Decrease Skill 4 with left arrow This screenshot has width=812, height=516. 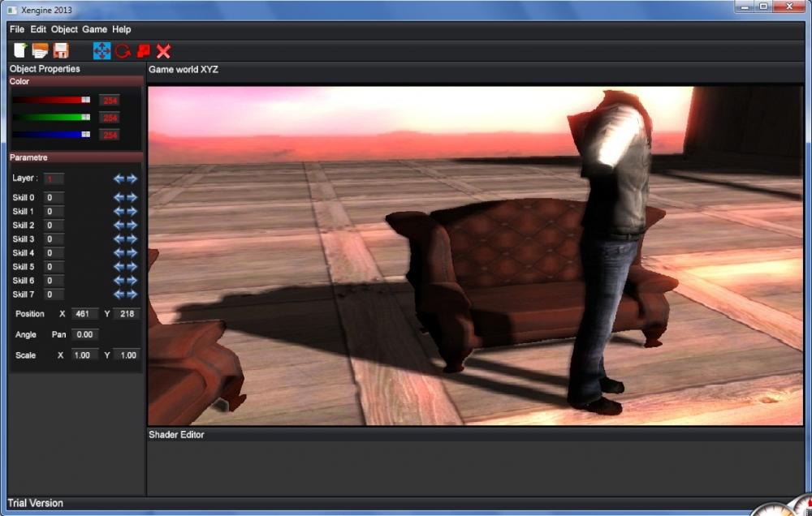(119, 253)
